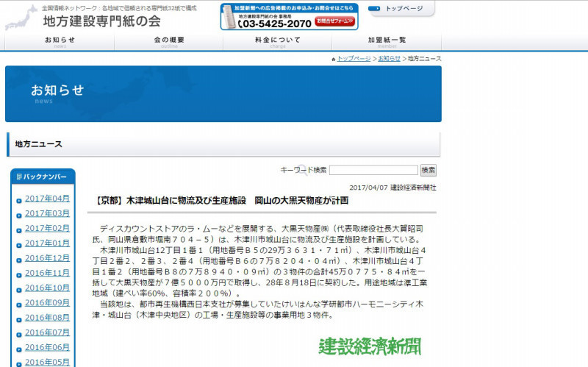Open back number 2016年11月
588x367 pixels.
[47, 273]
